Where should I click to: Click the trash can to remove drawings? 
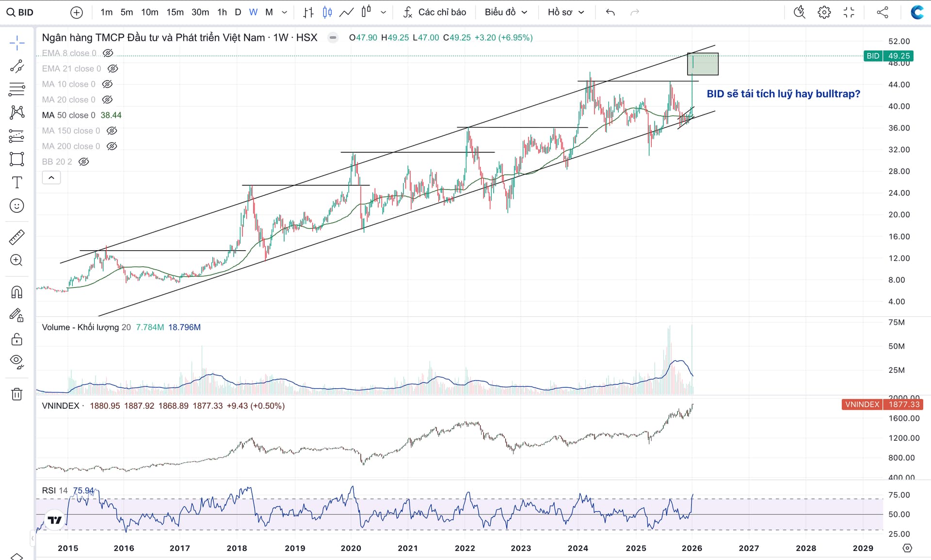(x=17, y=394)
